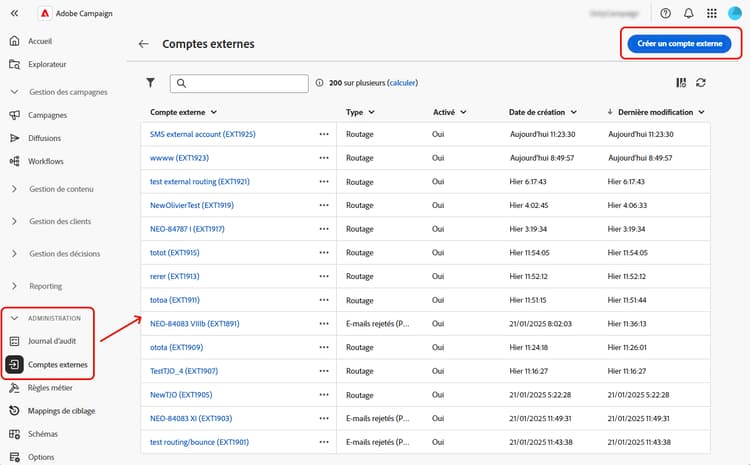
Task: Expand Gestion de contenu section
Action: point(14,189)
